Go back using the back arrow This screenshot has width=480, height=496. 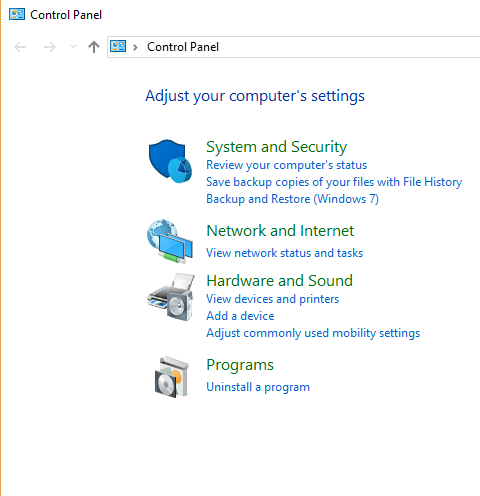20,47
